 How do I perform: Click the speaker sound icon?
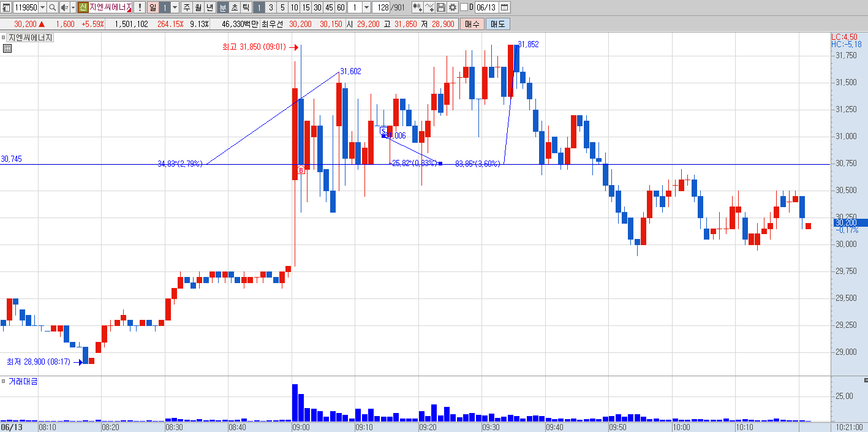coord(64,7)
